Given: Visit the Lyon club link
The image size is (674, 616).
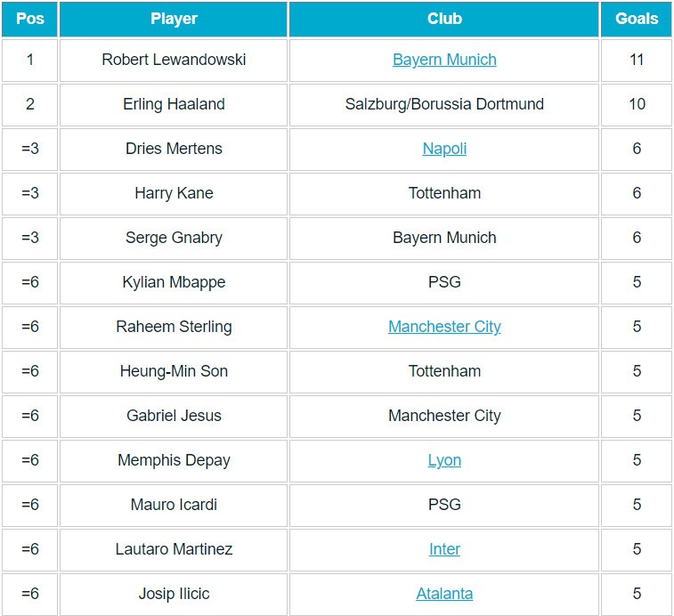Looking at the screenshot, I should [444, 460].
